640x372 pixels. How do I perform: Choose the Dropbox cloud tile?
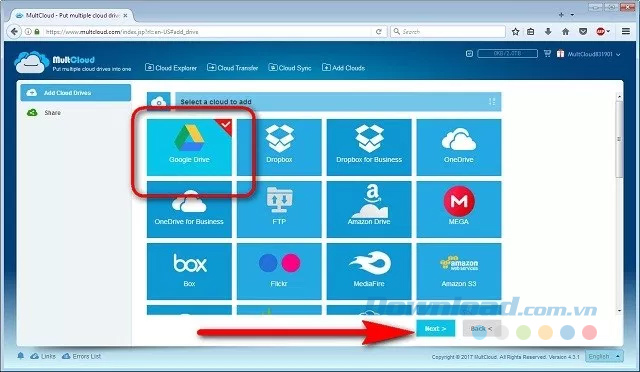coord(279,147)
